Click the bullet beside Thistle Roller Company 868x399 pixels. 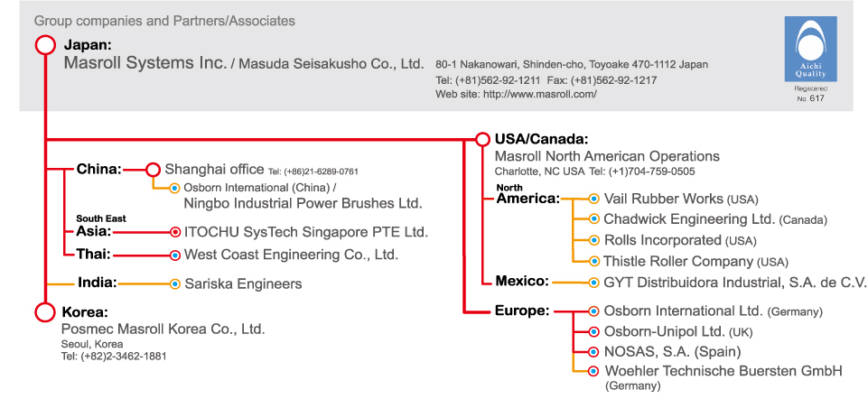tap(593, 261)
